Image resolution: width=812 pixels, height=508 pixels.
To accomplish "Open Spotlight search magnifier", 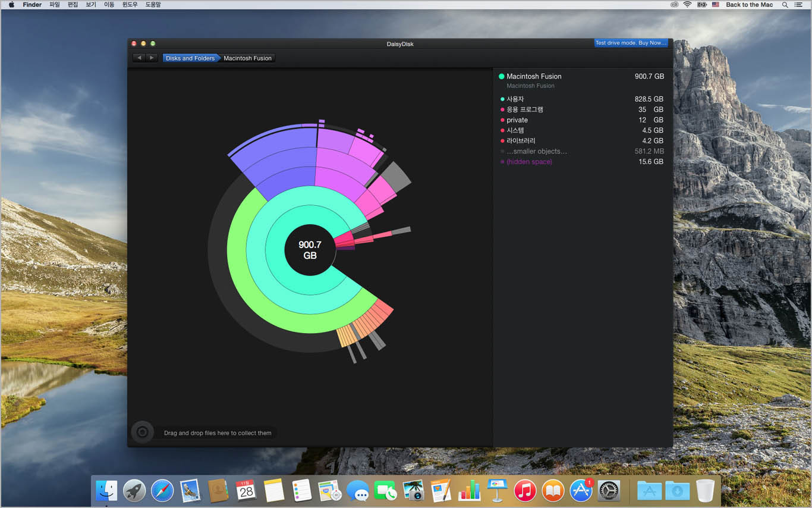I will pos(785,5).
